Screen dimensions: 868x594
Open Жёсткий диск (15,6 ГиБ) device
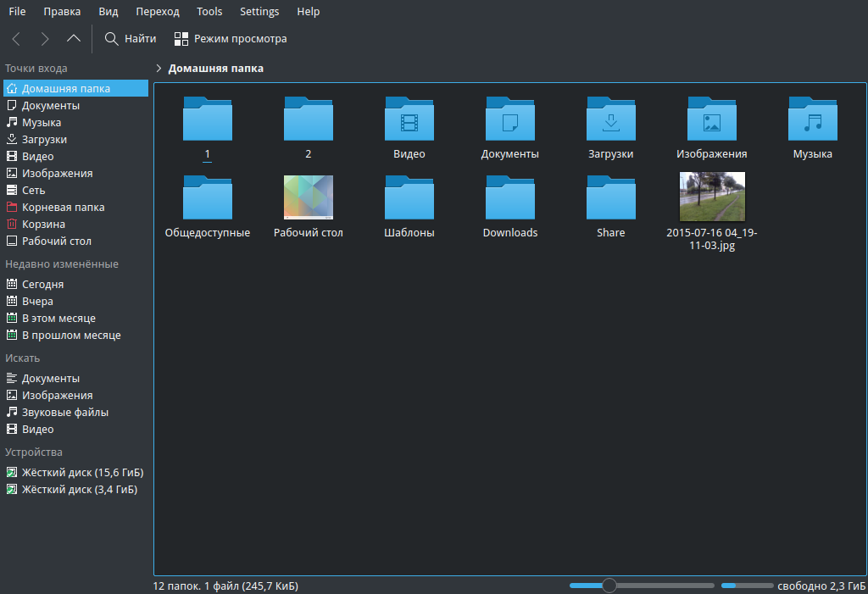click(75, 473)
